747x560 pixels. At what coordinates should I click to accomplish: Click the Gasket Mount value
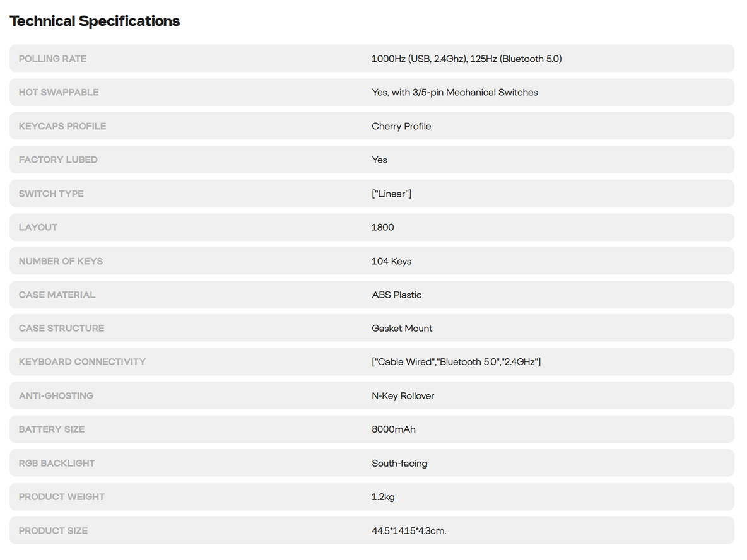[x=402, y=328]
